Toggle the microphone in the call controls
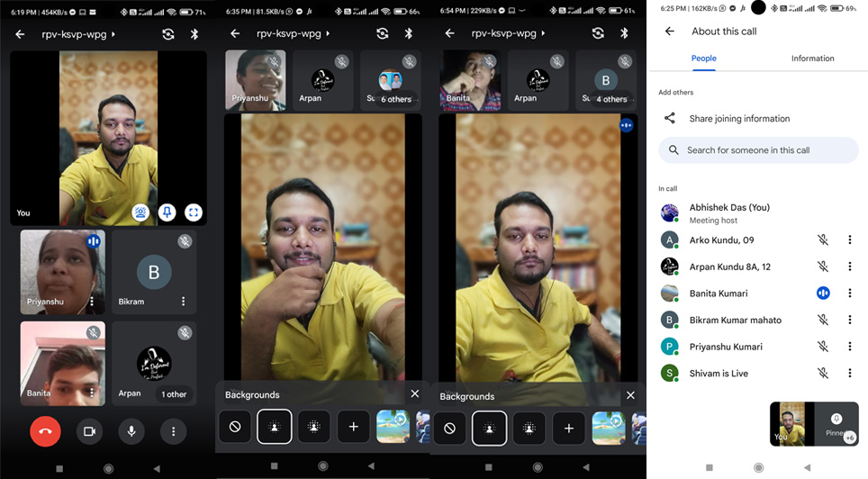Image resolution: width=868 pixels, height=479 pixels. point(131,431)
